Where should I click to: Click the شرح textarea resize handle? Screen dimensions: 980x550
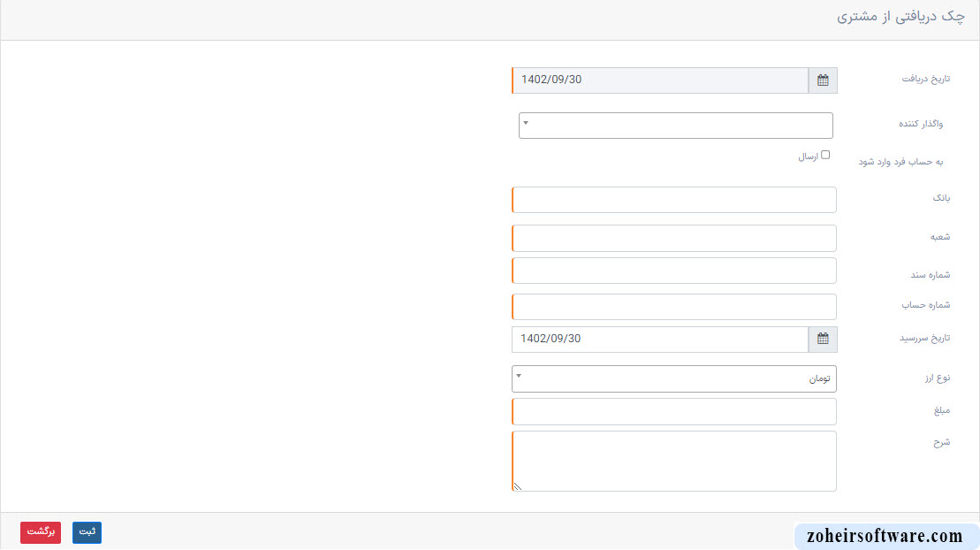coord(518,486)
